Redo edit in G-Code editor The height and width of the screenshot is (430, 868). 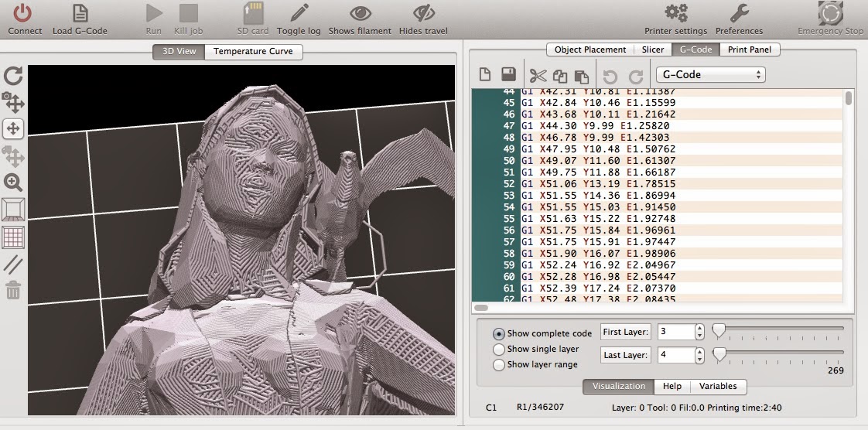[635, 77]
